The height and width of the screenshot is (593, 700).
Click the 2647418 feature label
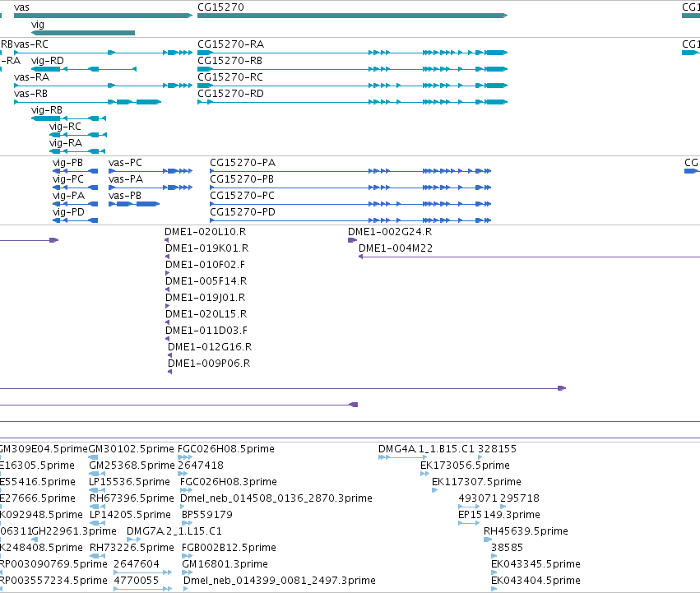201,466
